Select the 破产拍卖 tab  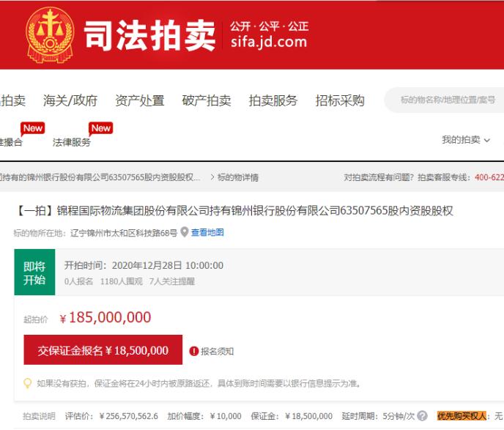pos(207,101)
